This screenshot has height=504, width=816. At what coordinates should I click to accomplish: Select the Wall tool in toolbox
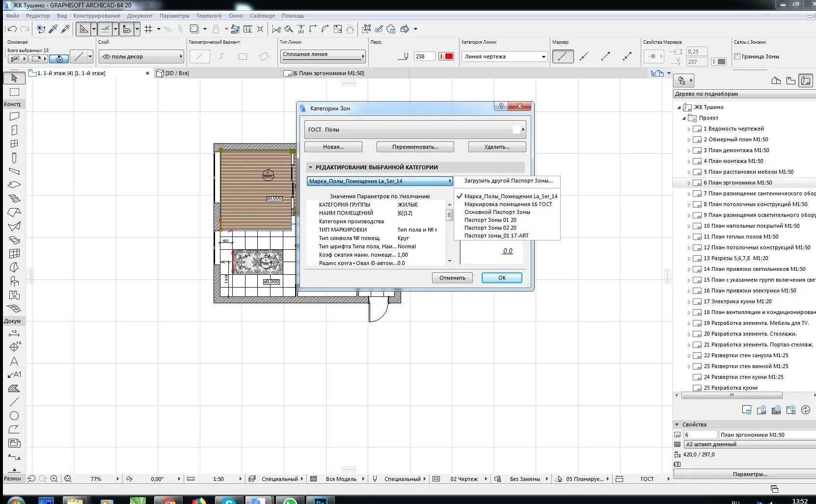(14, 116)
